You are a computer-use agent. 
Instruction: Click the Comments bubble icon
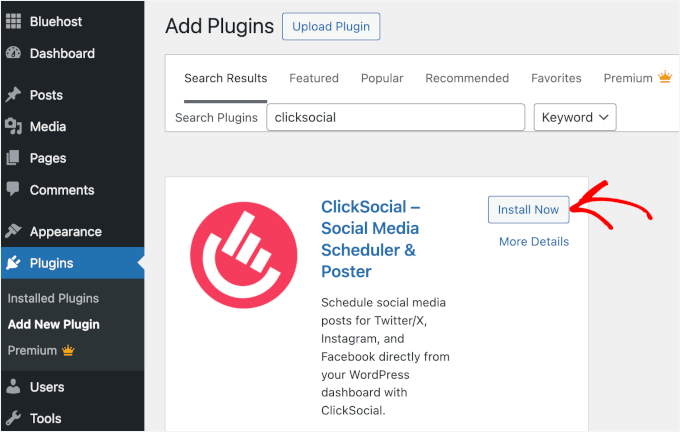(13, 189)
